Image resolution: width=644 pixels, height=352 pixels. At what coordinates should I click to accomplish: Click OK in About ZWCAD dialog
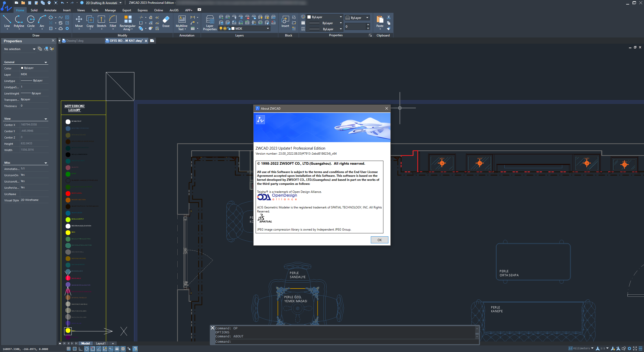[379, 240]
